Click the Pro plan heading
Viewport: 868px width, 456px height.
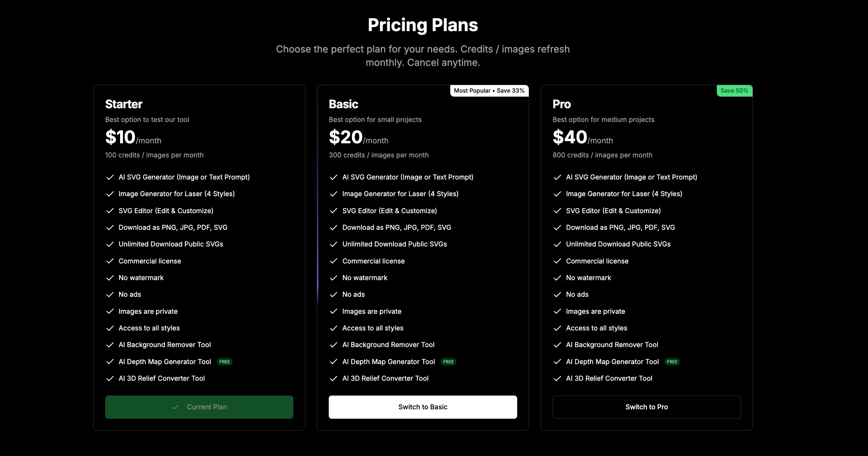pyautogui.click(x=562, y=104)
